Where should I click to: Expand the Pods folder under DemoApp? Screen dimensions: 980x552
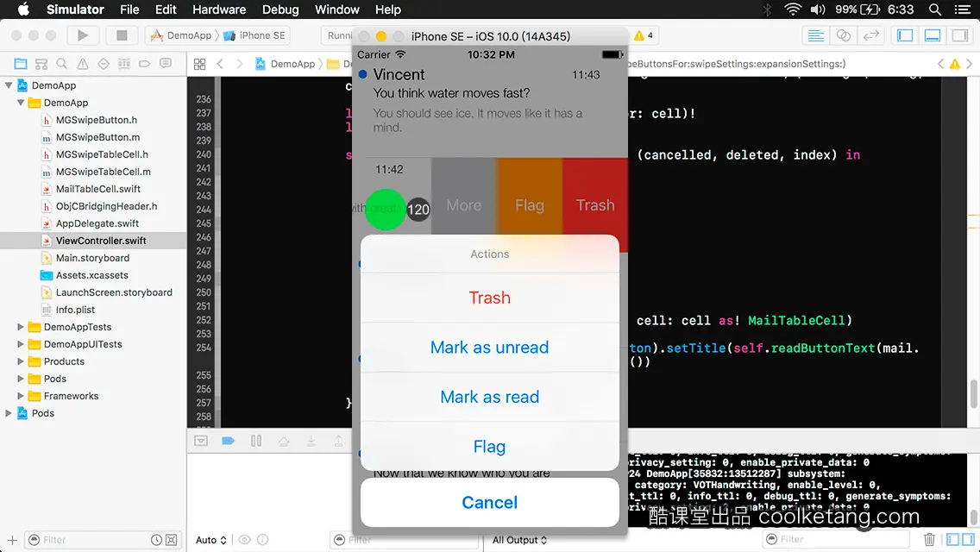coord(21,379)
